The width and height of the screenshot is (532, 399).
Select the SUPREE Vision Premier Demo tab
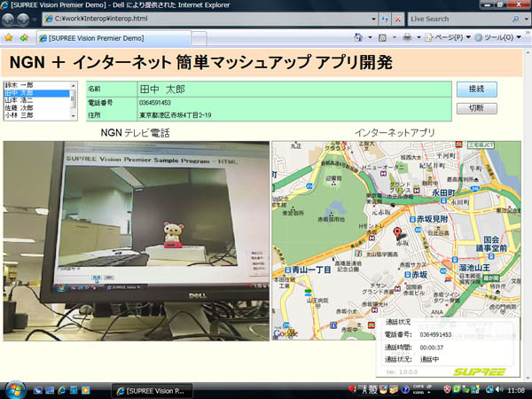[114, 38]
